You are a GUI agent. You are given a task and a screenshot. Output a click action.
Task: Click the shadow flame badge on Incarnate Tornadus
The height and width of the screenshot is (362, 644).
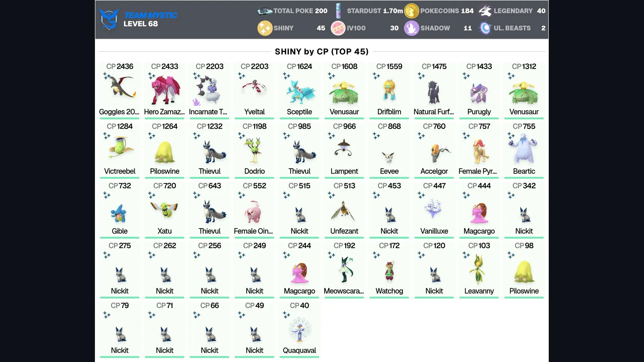[x=196, y=102]
